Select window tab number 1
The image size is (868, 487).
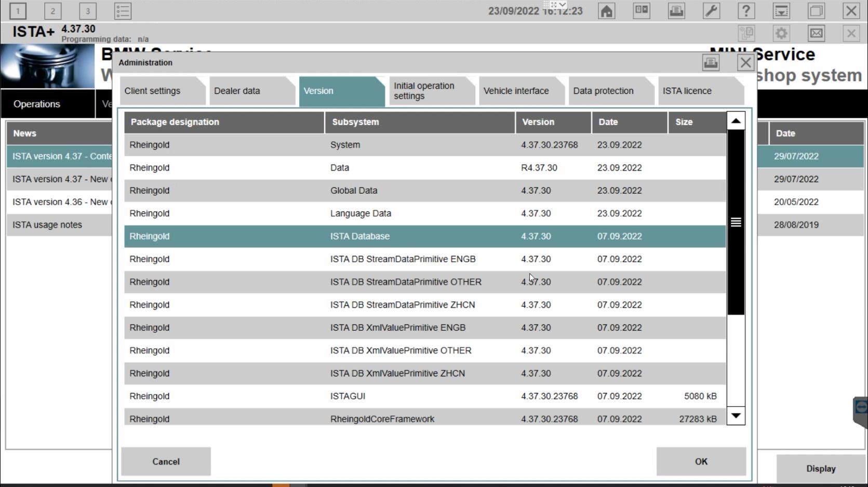(x=18, y=11)
